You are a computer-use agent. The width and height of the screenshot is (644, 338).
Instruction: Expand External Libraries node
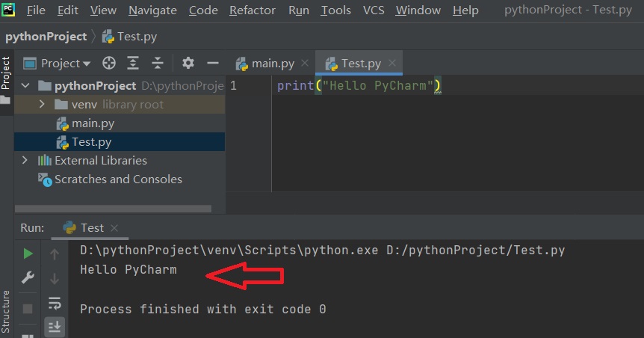pyautogui.click(x=25, y=160)
